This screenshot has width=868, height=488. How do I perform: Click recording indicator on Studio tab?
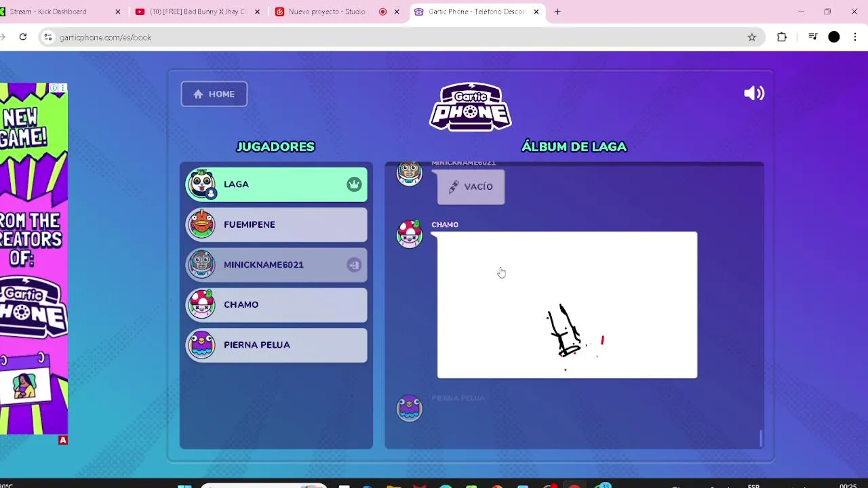coord(382,12)
